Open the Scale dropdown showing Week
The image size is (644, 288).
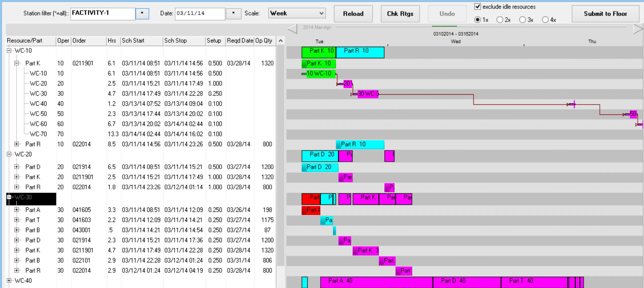[297, 13]
